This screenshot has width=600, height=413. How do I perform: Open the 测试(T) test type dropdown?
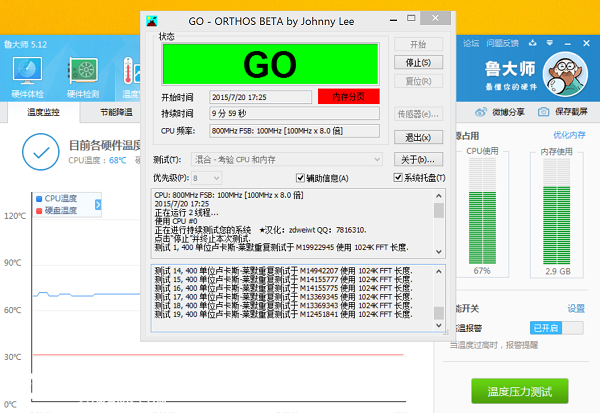[287, 159]
